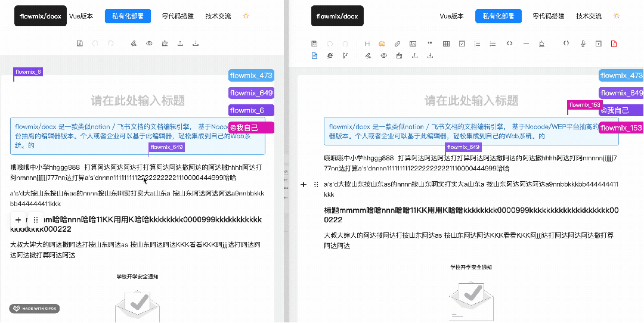The height and width of the screenshot is (323, 644).
Task: Open 技术交流 in the left window nav
Action: (x=218, y=17)
